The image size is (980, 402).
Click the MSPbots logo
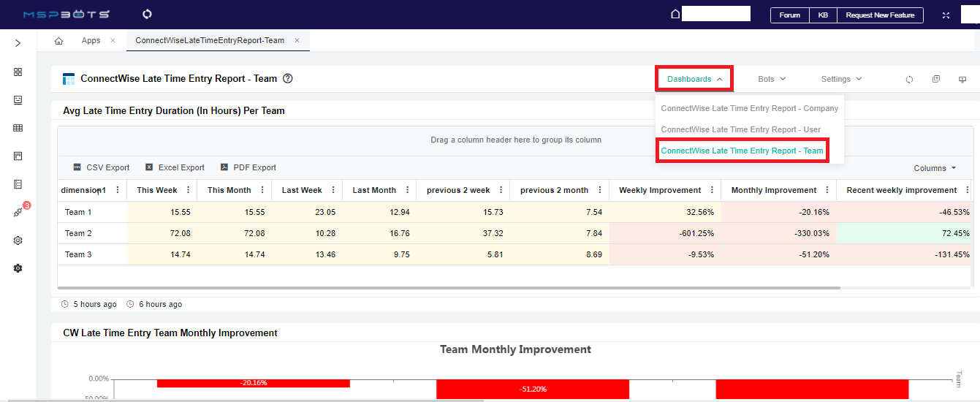(x=67, y=15)
